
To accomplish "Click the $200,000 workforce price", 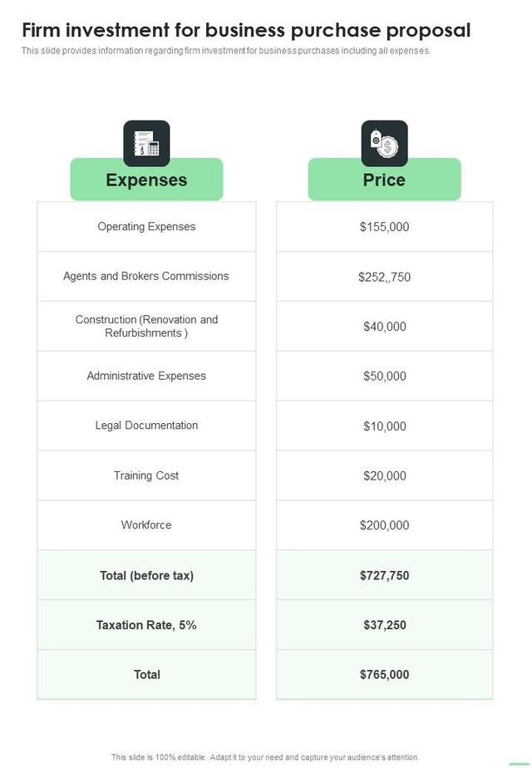I will coord(384,525).
